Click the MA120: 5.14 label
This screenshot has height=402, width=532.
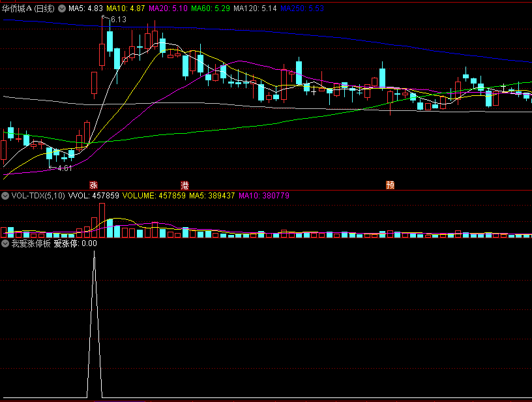(255, 8)
